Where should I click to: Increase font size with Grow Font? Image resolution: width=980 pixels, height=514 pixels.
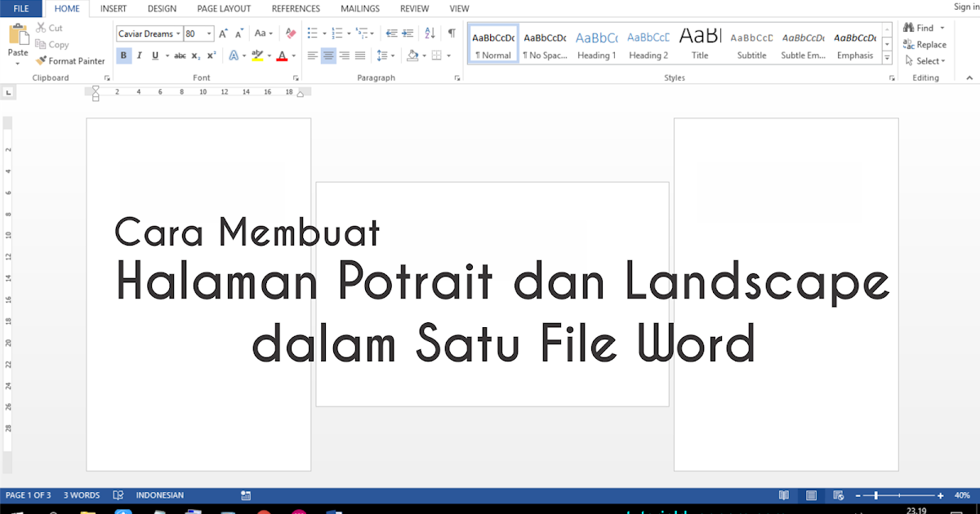pos(224,33)
